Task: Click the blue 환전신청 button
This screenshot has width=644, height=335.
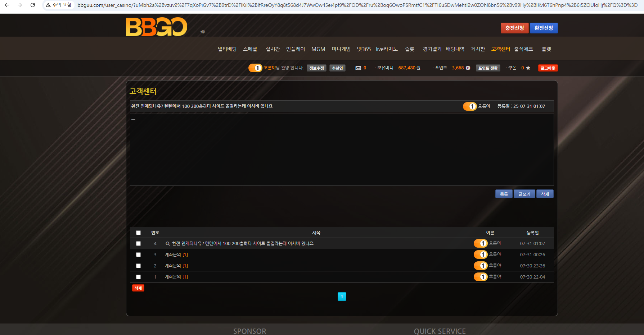Action: coord(544,28)
